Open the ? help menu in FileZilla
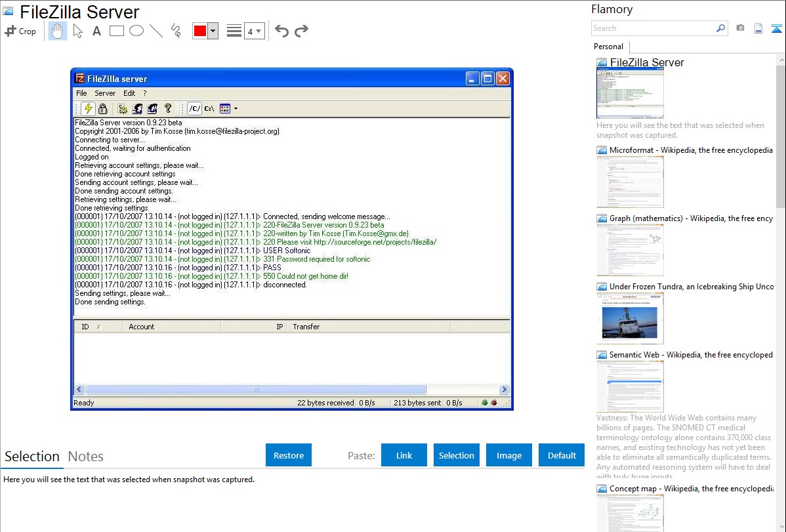 click(145, 93)
